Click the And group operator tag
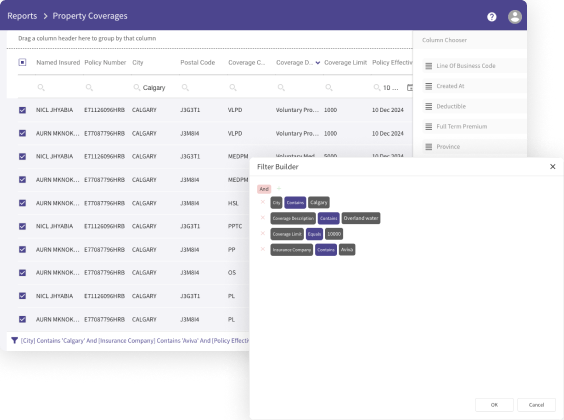This screenshot has width=564, height=420. coord(264,189)
